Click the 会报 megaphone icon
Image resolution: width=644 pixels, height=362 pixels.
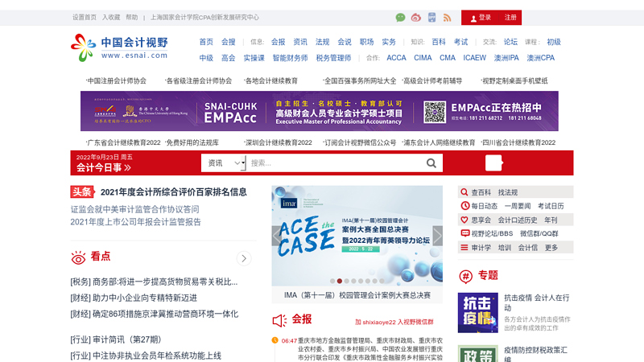tap(279, 320)
